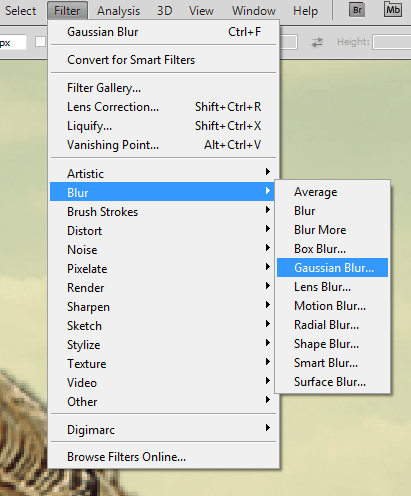The width and height of the screenshot is (411, 496).
Task: Expand the Artistic submenu
Action: pyautogui.click(x=163, y=174)
